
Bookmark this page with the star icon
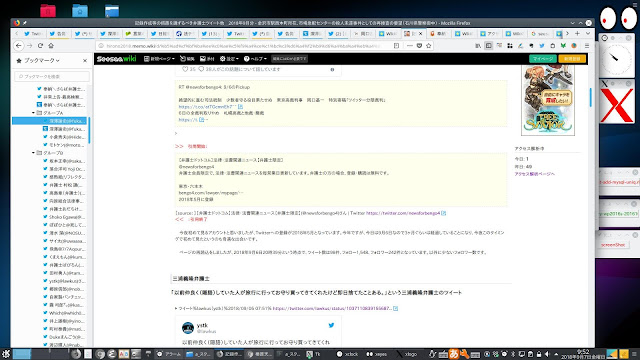pos(429,46)
